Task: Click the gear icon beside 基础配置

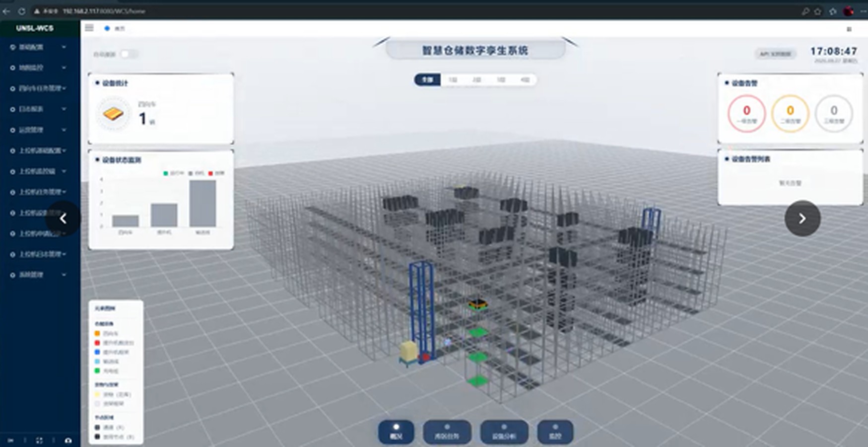Action: (13, 47)
